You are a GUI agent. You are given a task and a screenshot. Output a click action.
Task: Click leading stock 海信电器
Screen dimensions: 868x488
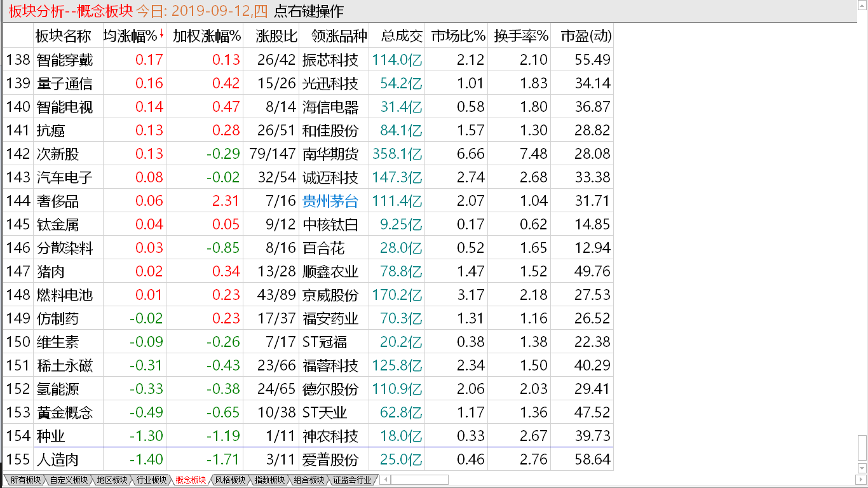click(x=330, y=107)
